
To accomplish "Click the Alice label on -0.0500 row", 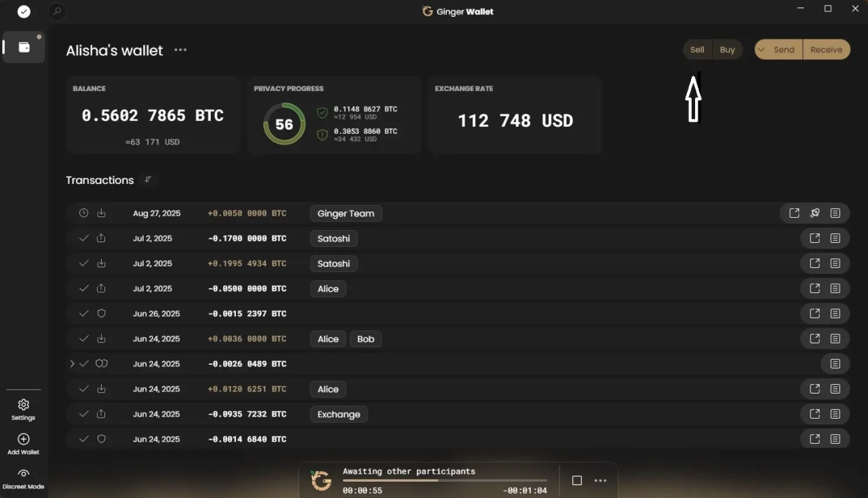I will pyautogui.click(x=328, y=288).
